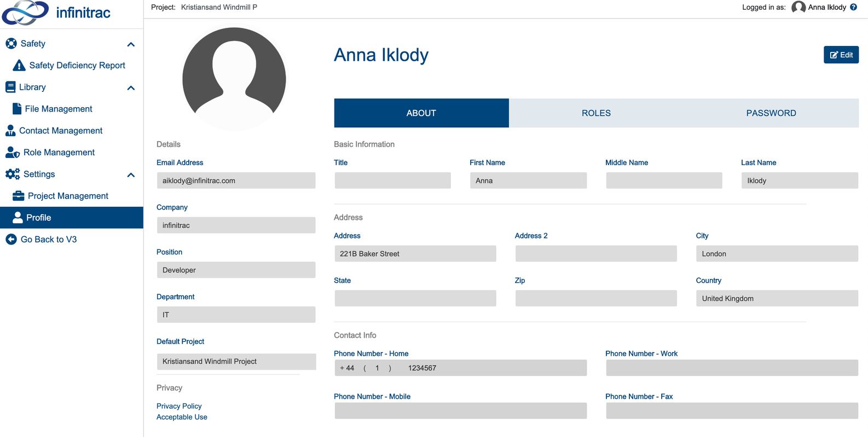Click the Title input field
868x437 pixels.
tap(392, 180)
